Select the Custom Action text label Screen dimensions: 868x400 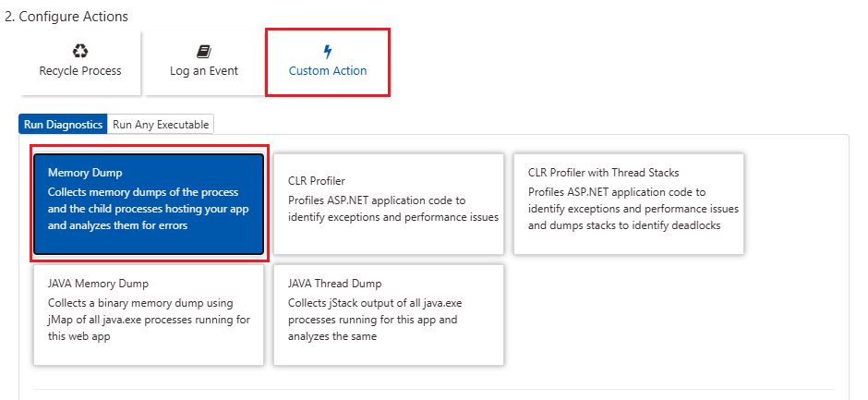(x=328, y=71)
